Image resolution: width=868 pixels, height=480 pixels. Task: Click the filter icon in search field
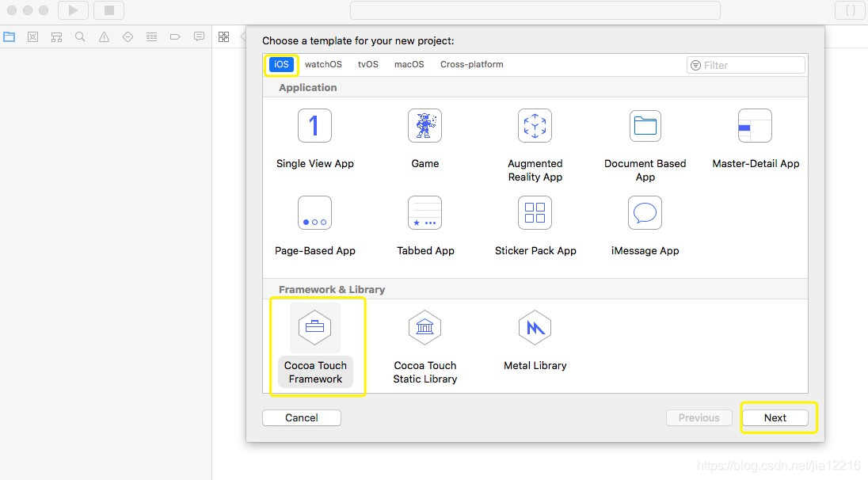(x=696, y=65)
